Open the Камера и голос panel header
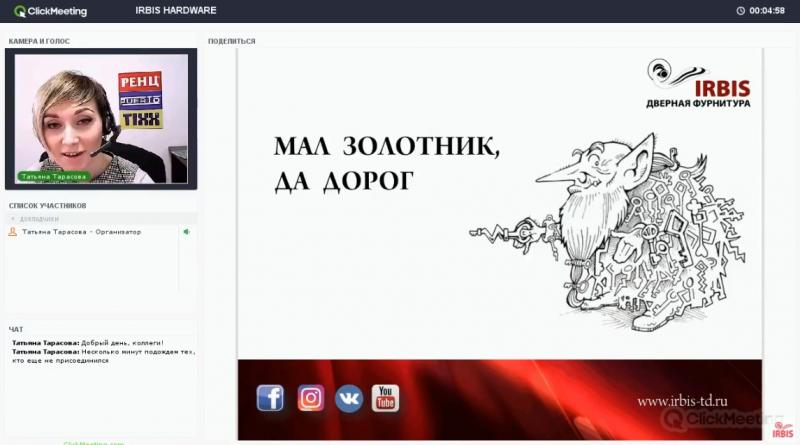The height and width of the screenshot is (445, 800). click(x=39, y=41)
